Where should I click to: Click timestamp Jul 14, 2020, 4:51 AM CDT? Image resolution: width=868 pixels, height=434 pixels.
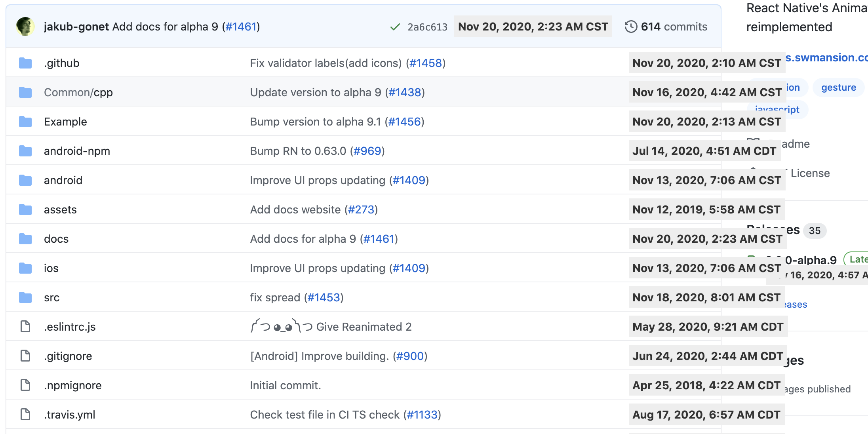(704, 151)
